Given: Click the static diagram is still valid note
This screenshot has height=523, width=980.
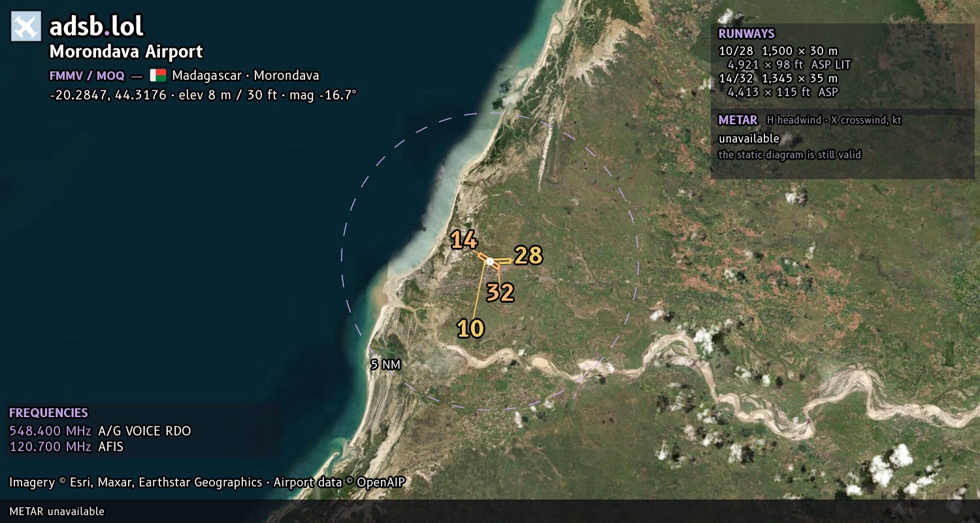Looking at the screenshot, I should point(790,155).
